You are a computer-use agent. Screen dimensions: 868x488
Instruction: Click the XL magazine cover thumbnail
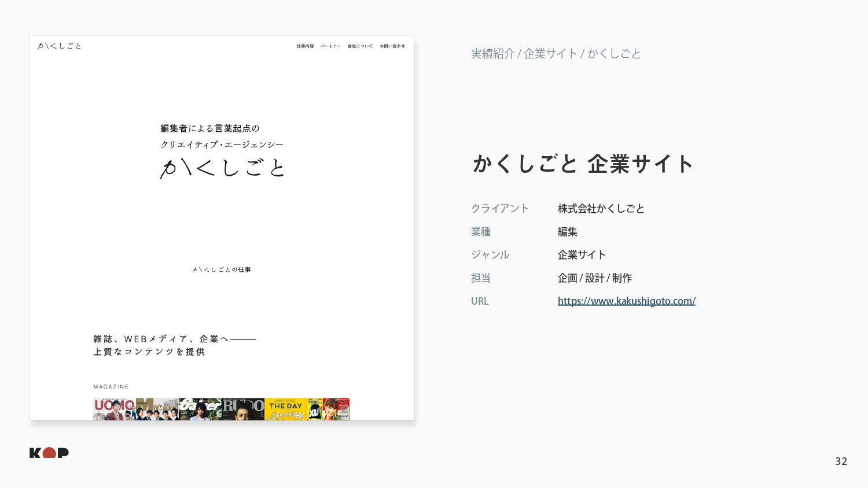[315, 409]
